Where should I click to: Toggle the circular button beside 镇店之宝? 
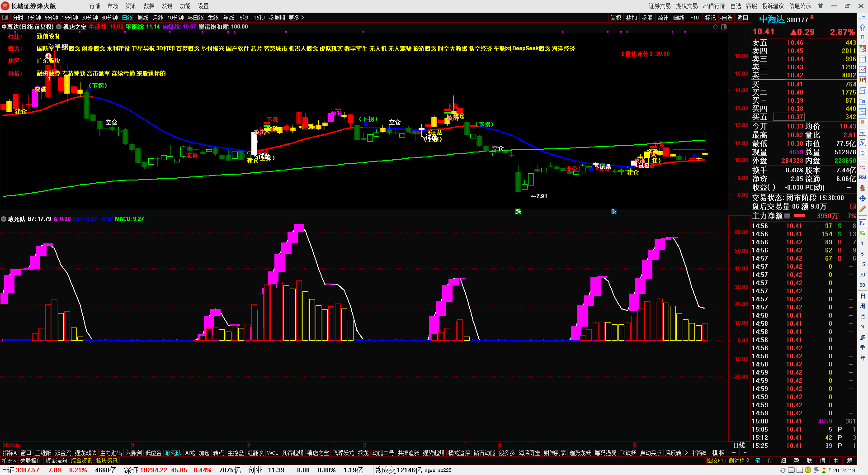coord(58,27)
